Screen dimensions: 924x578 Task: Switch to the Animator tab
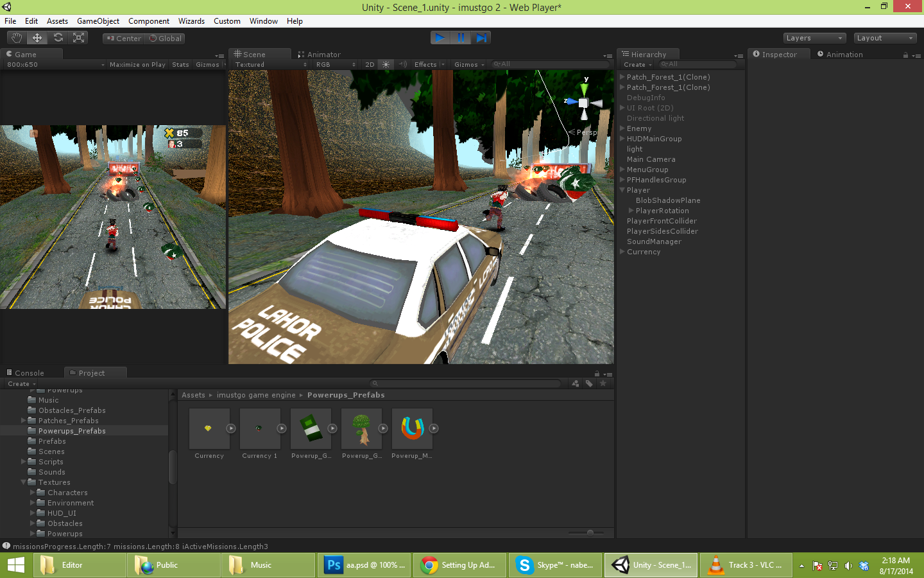coord(319,55)
